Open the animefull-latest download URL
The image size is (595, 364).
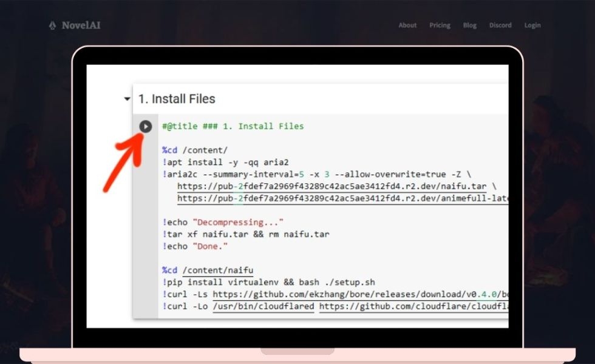click(x=342, y=198)
